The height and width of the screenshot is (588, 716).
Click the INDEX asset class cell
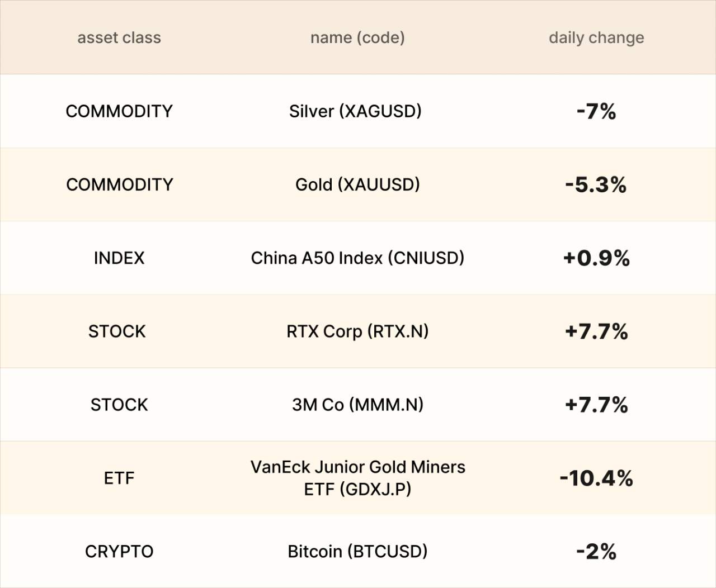[119, 258]
